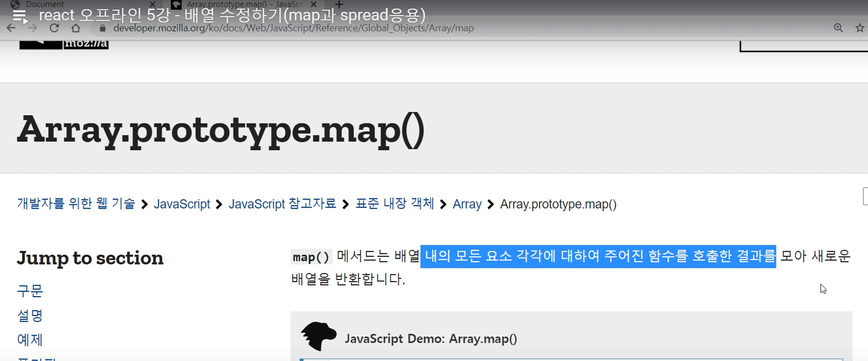The image size is (868, 361).
Task: Click the 'Jump to section' heading
Action: click(x=90, y=258)
